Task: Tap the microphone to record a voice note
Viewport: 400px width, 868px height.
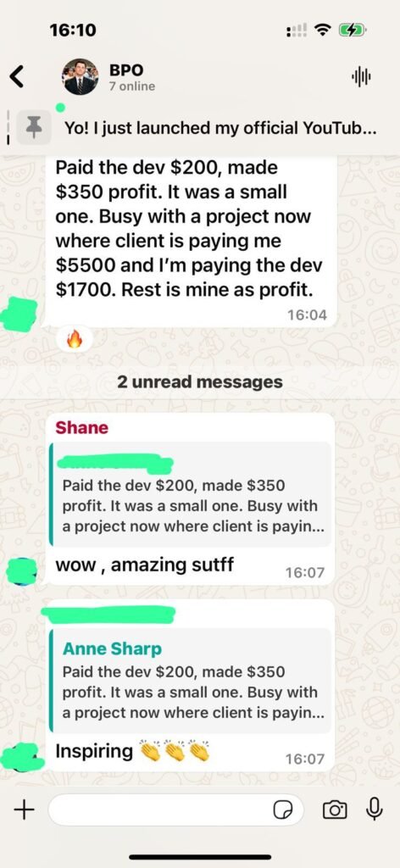Action: point(375,810)
